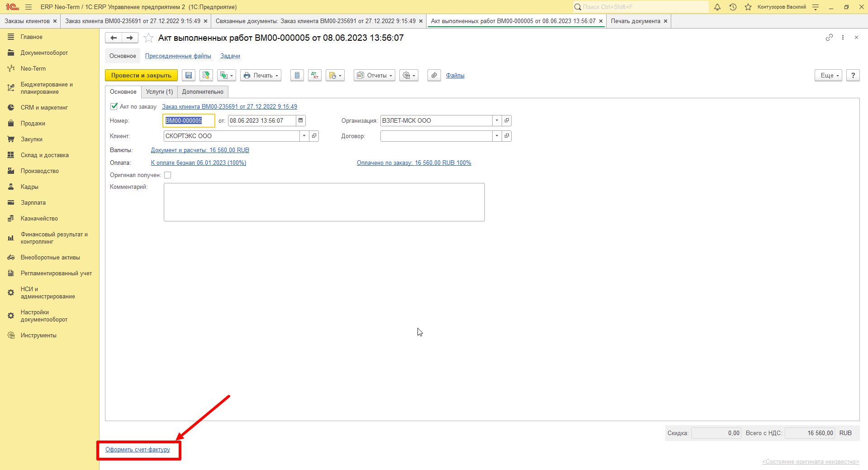Image resolution: width=868 pixels, height=470 pixels.
Task: Click the document movements list icon
Action: pyautogui.click(x=297, y=76)
